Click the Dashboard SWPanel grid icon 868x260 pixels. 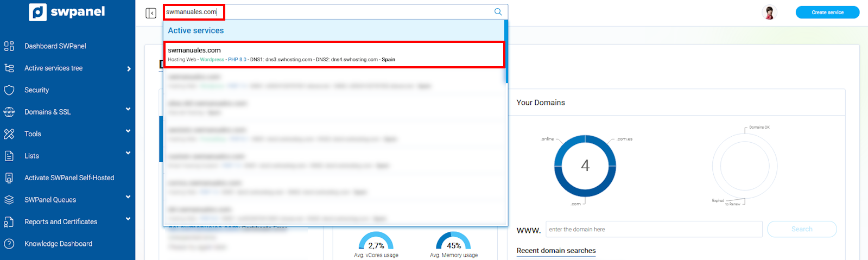[9, 46]
